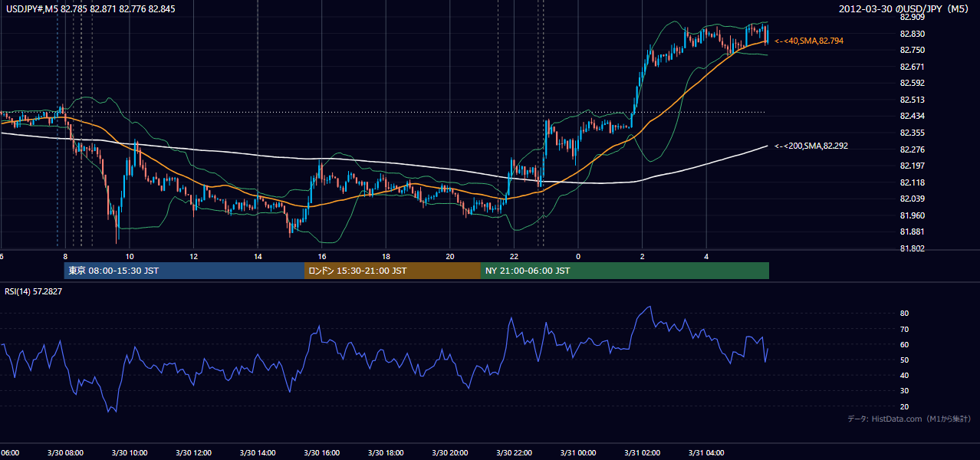This screenshot has height=460, width=980.
Task: Click the RSI scale level 70
Action: (x=904, y=329)
